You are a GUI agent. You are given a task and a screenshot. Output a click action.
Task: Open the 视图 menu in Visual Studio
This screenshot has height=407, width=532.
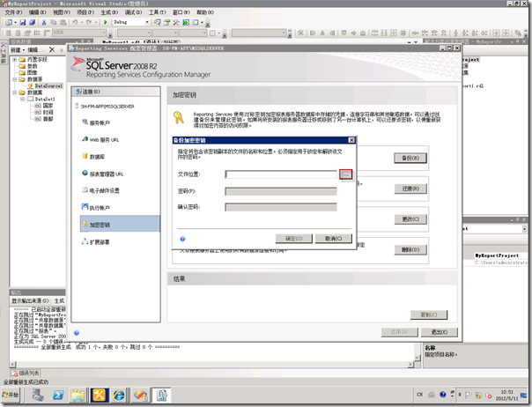click(x=62, y=12)
